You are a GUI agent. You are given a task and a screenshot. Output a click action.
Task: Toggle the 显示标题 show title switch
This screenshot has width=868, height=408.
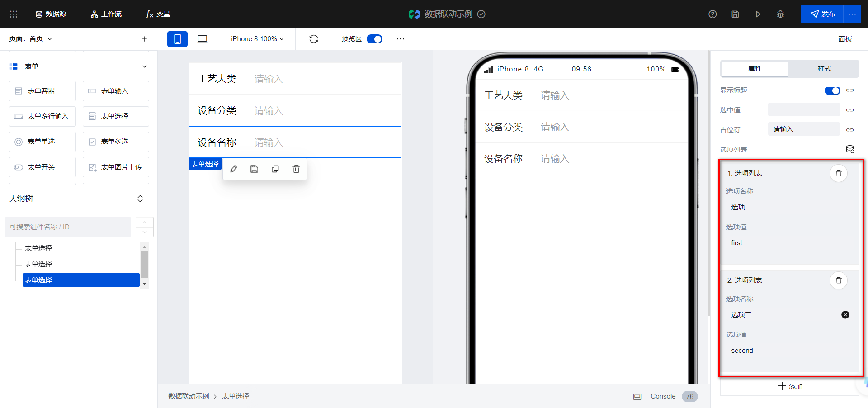pyautogui.click(x=832, y=90)
